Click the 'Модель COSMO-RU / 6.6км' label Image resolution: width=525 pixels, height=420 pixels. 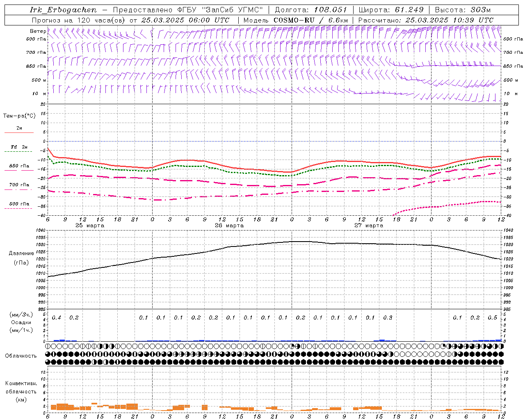coord(295,20)
